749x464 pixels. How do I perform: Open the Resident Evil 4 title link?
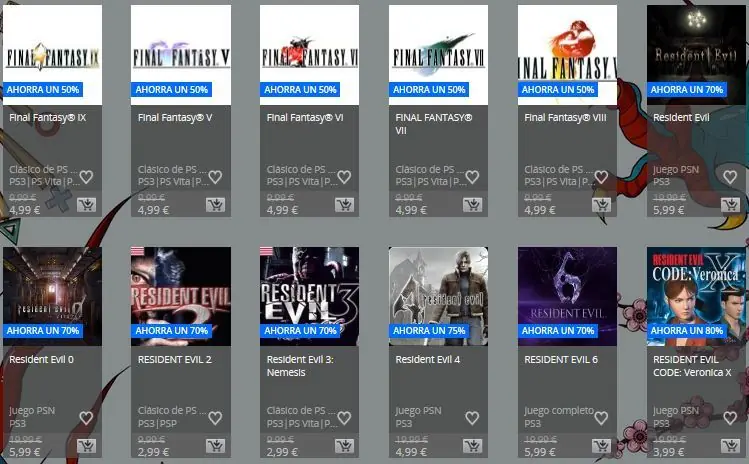point(428,359)
